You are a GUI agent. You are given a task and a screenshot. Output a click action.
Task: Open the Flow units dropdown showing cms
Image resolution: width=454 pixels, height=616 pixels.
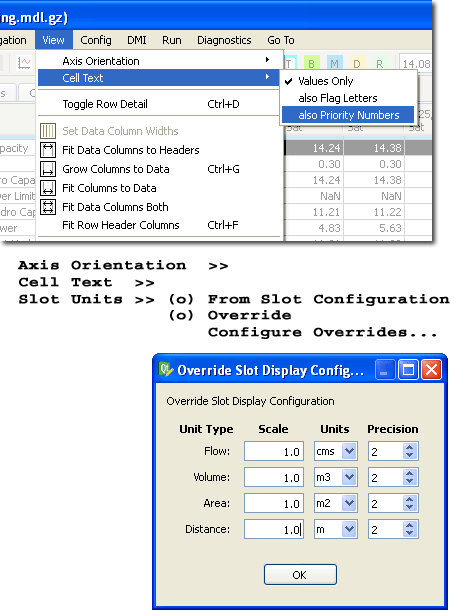tap(336, 451)
